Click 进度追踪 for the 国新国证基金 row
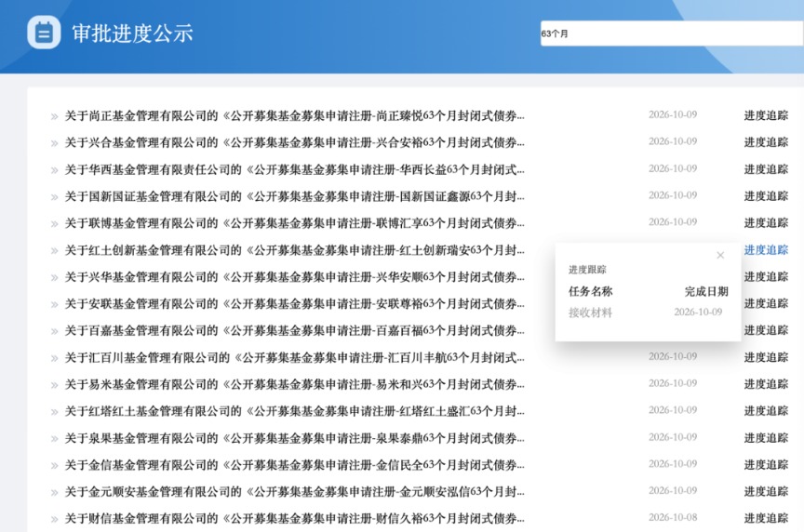 766,196
